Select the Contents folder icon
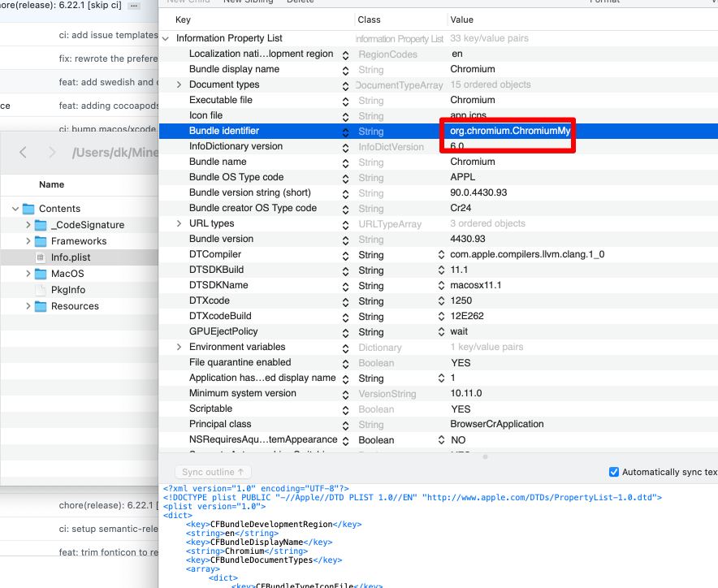Screen dimensions: 718x588 point(28,209)
